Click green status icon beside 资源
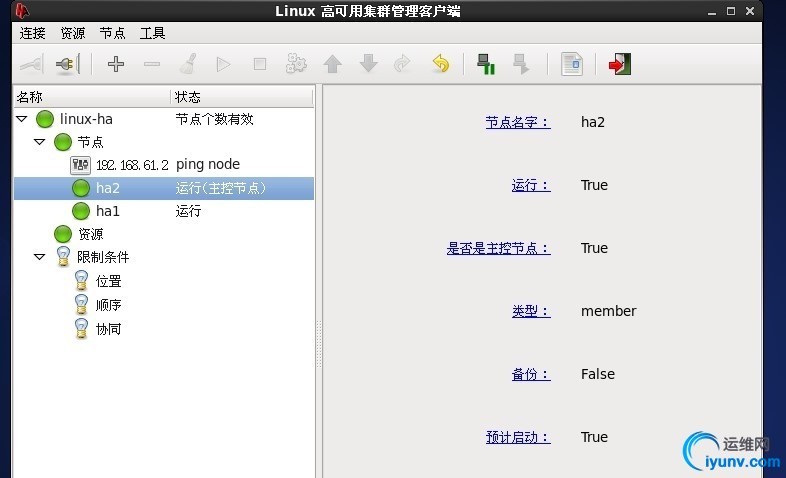 tap(63, 234)
